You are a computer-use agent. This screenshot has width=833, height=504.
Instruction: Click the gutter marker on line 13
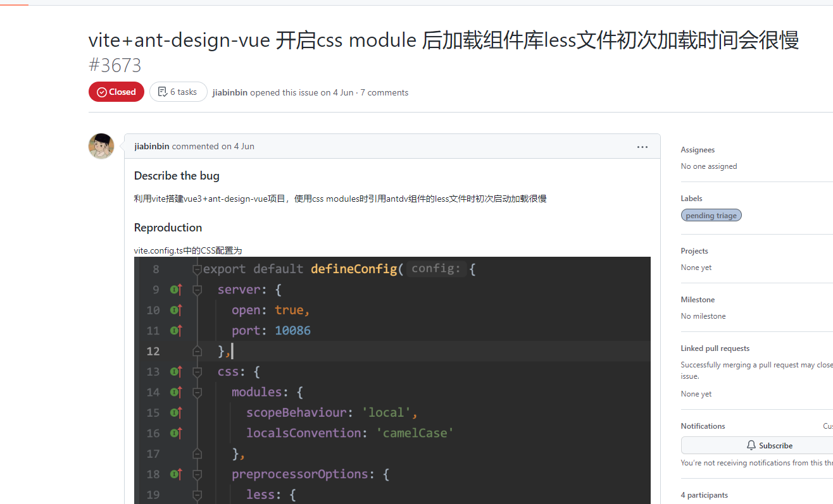(176, 371)
